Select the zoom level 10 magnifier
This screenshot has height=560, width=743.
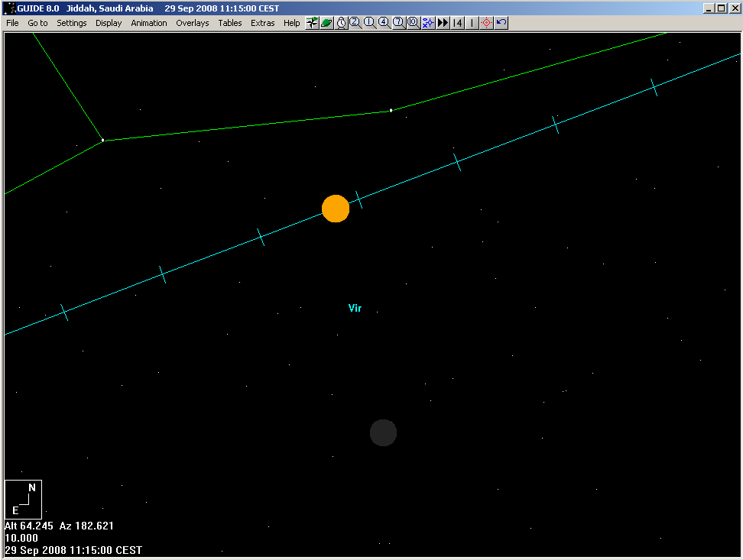pyautogui.click(x=413, y=23)
